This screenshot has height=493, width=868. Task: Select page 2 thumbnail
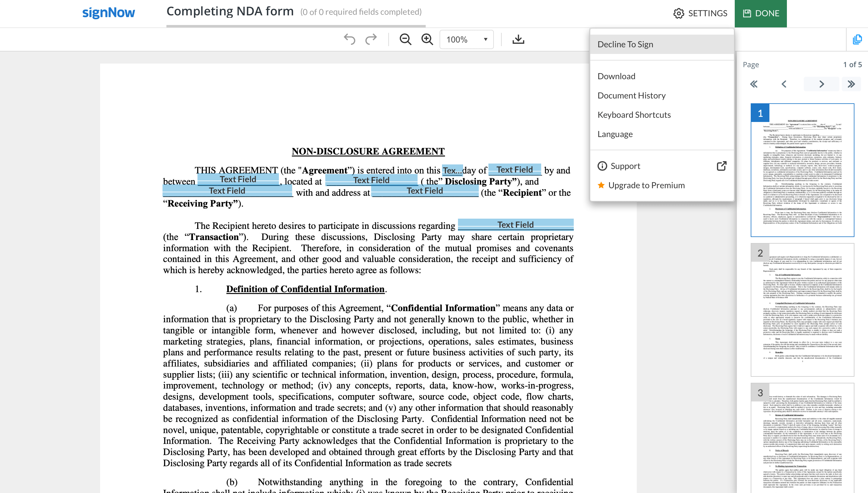tap(802, 310)
